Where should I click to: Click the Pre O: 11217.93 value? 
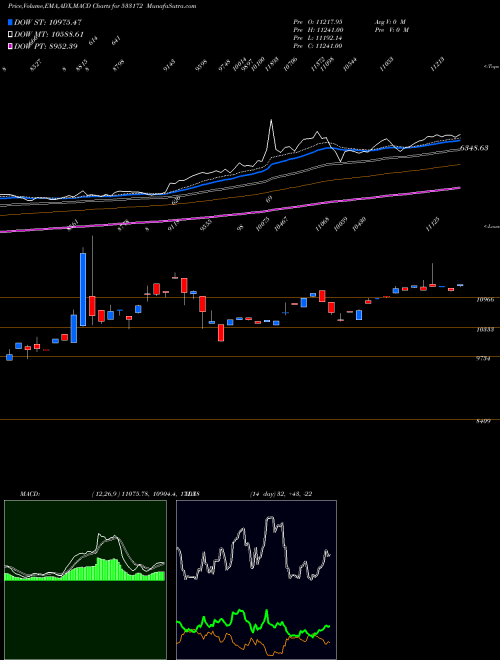point(318,22)
